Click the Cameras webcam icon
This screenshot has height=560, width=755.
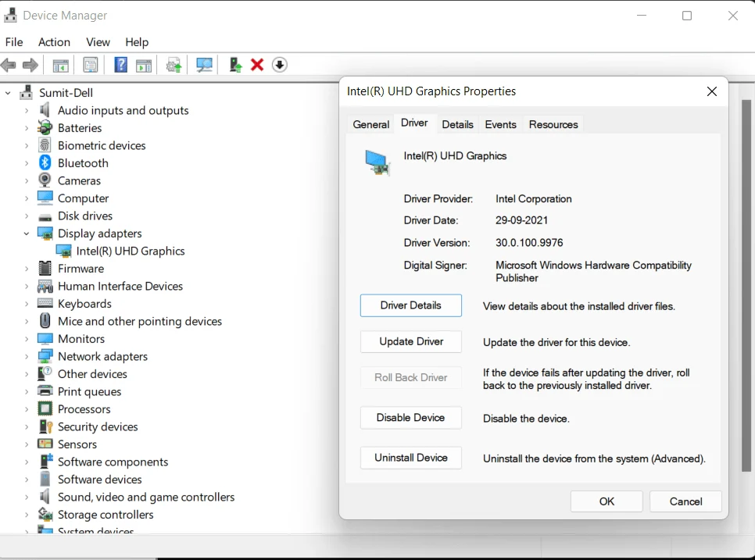[x=45, y=180]
